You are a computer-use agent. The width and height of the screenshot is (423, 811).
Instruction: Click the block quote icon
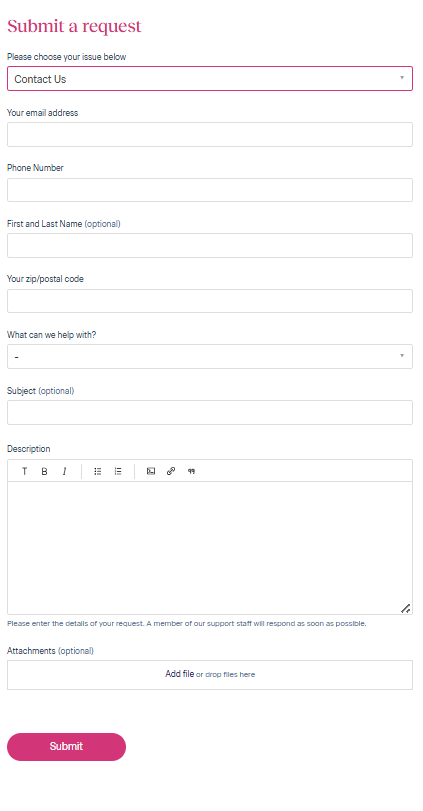(191, 471)
